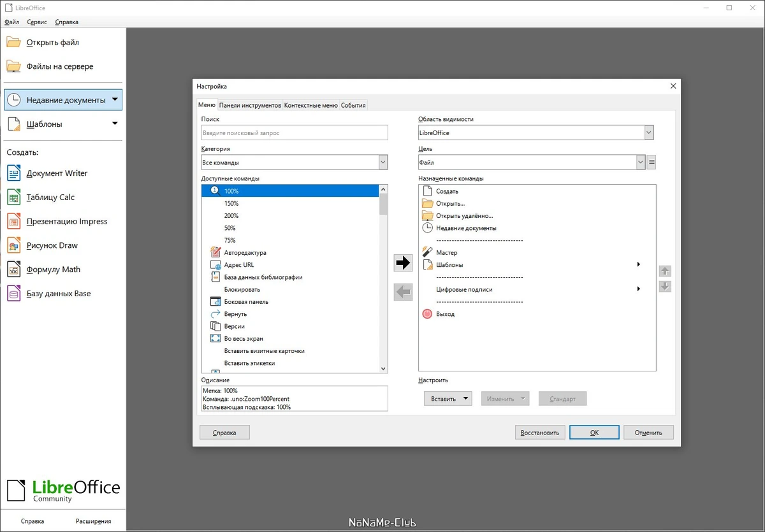Image resolution: width=765 pixels, height=532 pixels.
Task: Click the Base database icon
Action: tap(14, 294)
